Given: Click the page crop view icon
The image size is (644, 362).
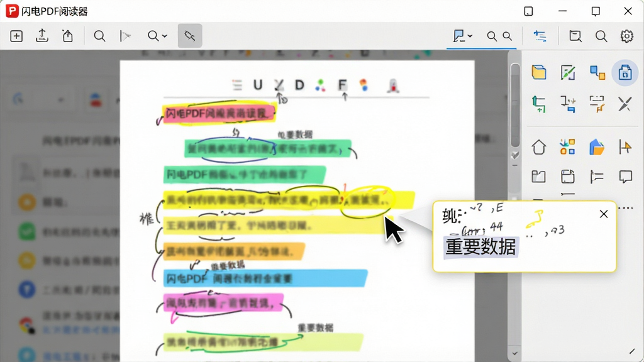Looking at the screenshot, I should coord(575,36).
